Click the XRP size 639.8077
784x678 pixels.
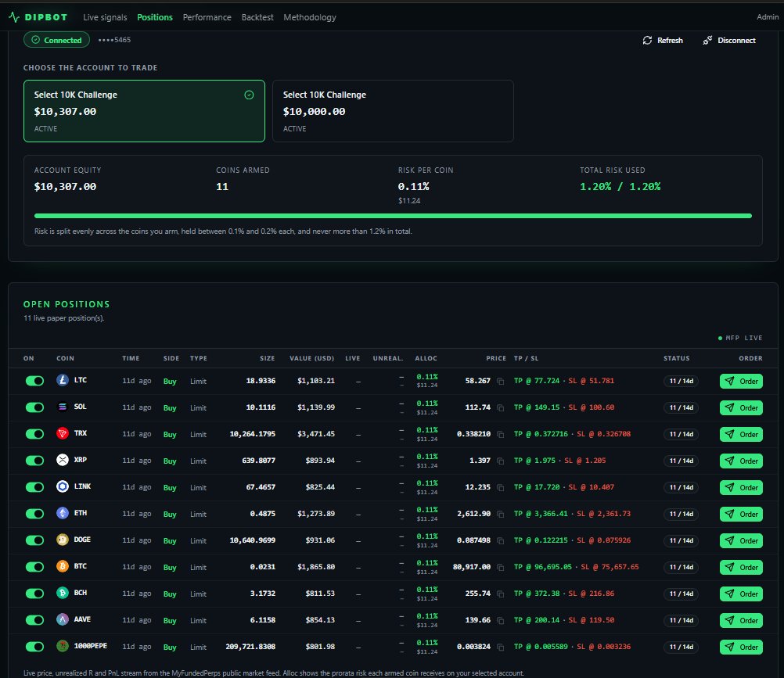click(x=258, y=460)
